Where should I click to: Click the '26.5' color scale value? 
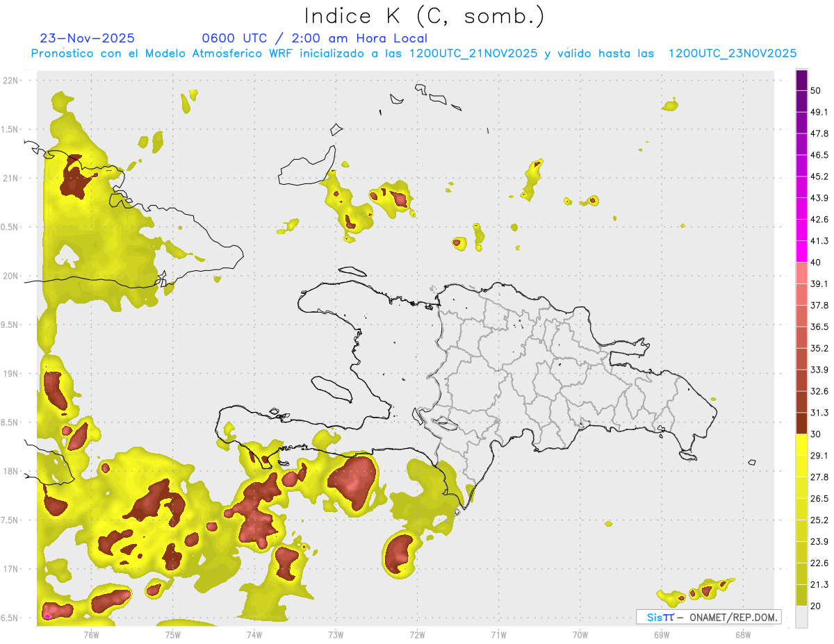[819, 499]
